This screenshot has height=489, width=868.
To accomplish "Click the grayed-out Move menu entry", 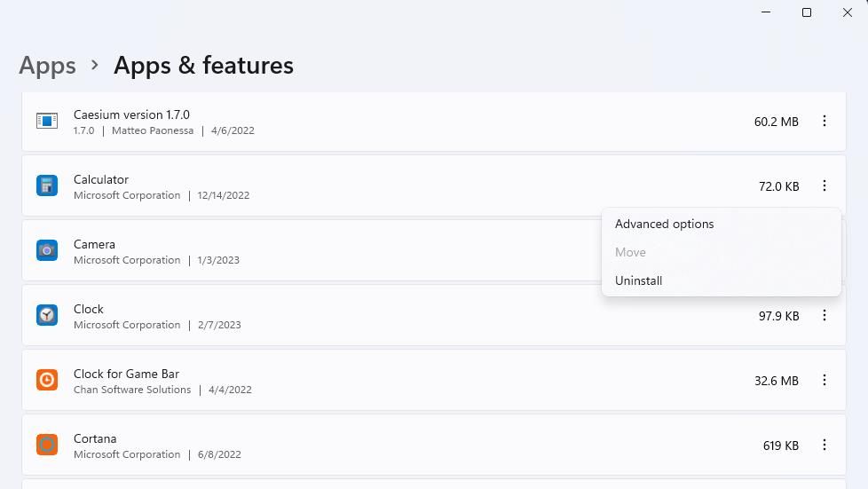I will pyautogui.click(x=630, y=252).
